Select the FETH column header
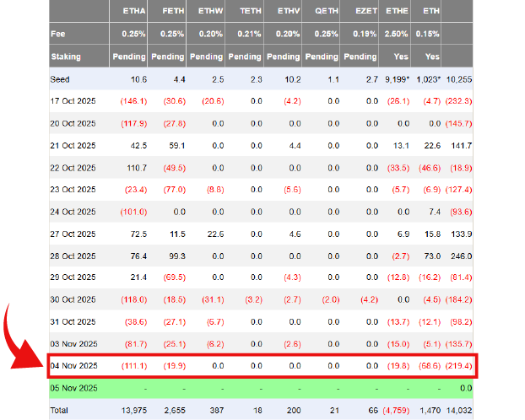The height and width of the screenshot is (420, 525). click(x=172, y=10)
